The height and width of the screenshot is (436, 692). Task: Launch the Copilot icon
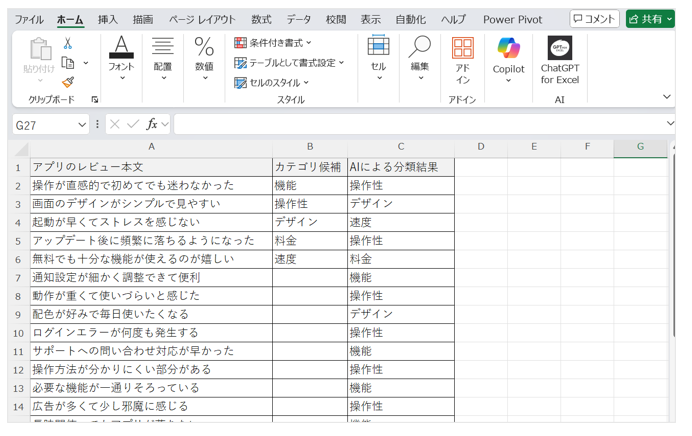508,48
